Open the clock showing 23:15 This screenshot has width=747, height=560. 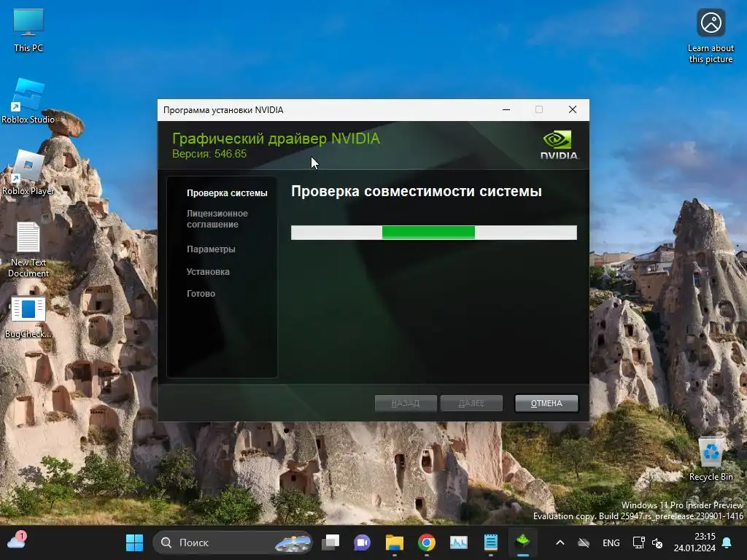coord(694,542)
